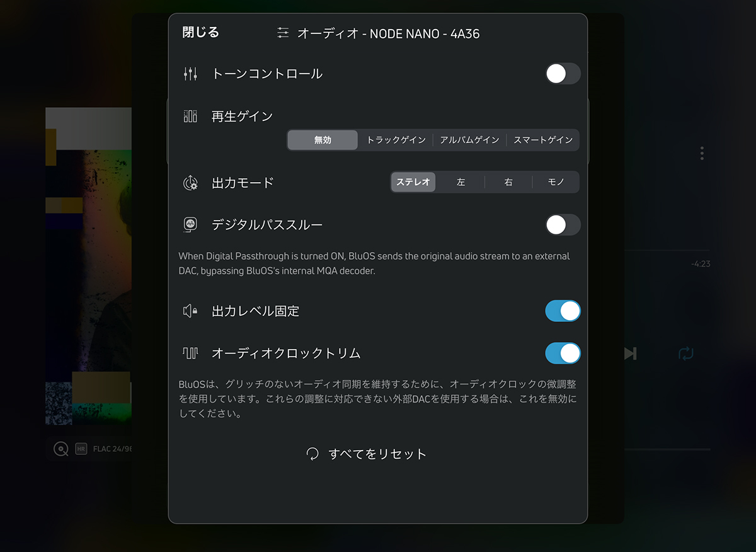The height and width of the screenshot is (552, 756).
Task: Click the 出力モード label
Action: (243, 183)
